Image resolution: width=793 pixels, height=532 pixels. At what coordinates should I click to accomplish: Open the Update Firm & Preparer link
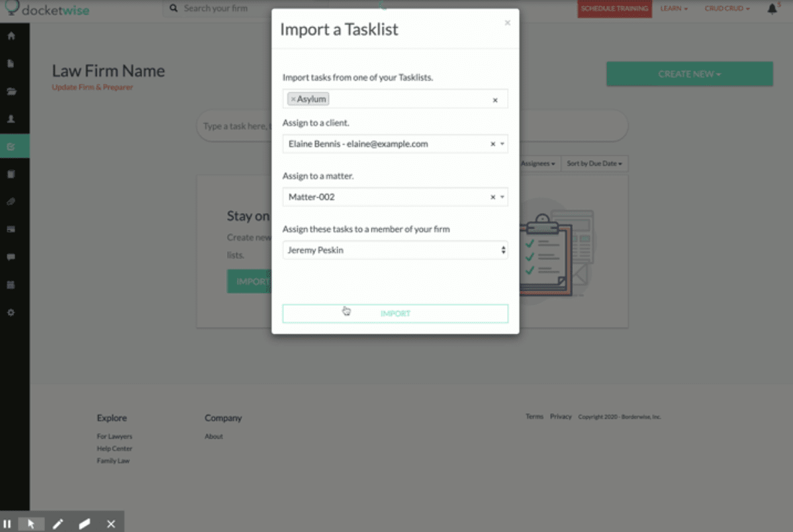pyautogui.click(x=92, y=87)
